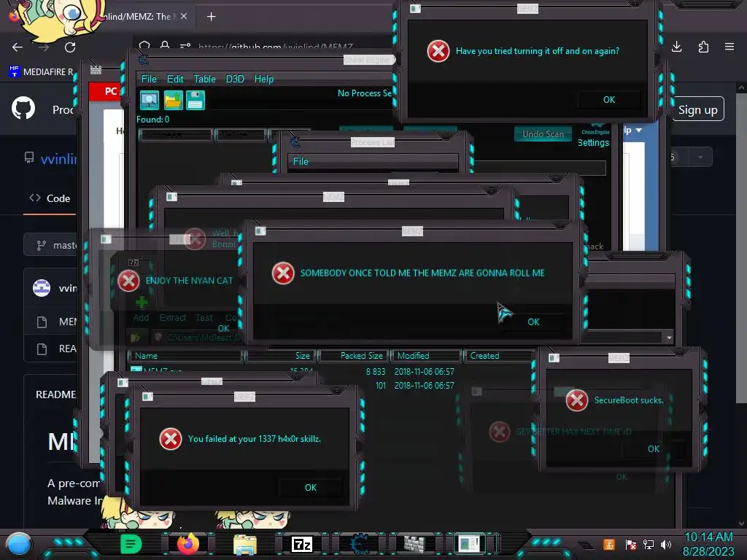
Task: Open a new Firefox tab
Action: (211, 17)
